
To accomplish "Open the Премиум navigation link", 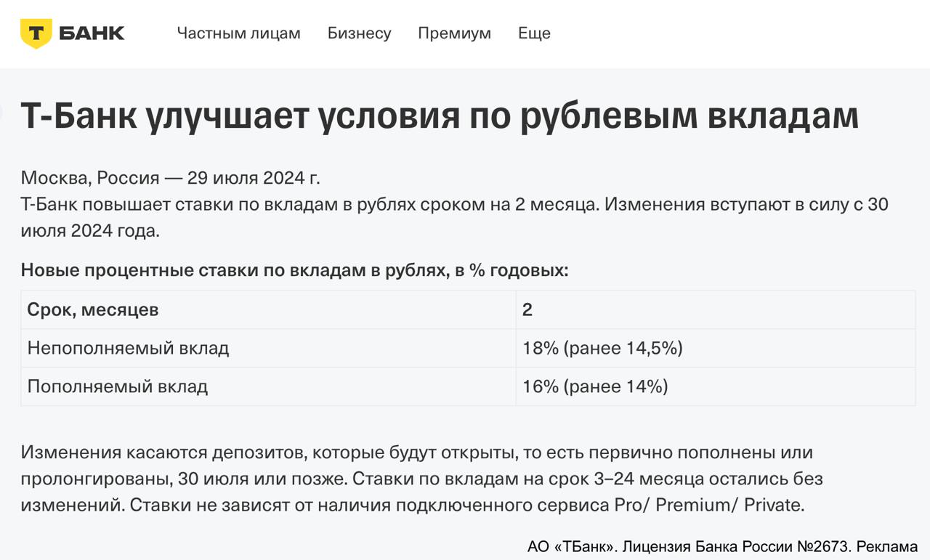I will [454, 33].
